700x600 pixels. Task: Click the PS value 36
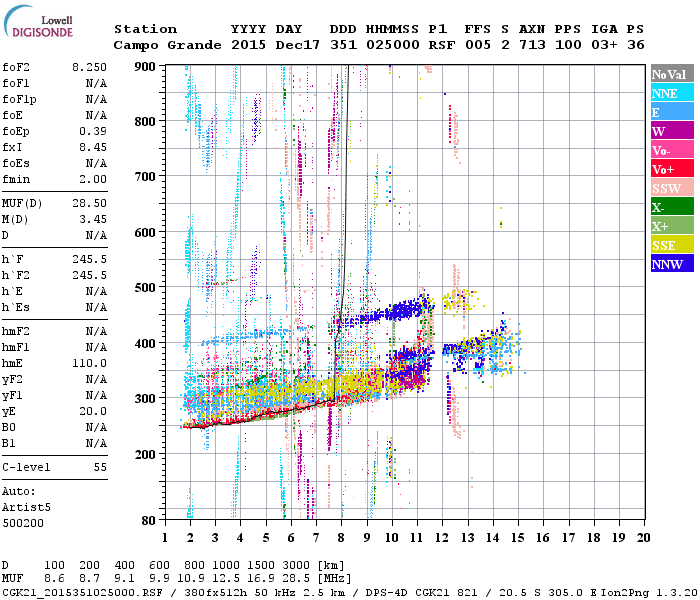point(636,45)
